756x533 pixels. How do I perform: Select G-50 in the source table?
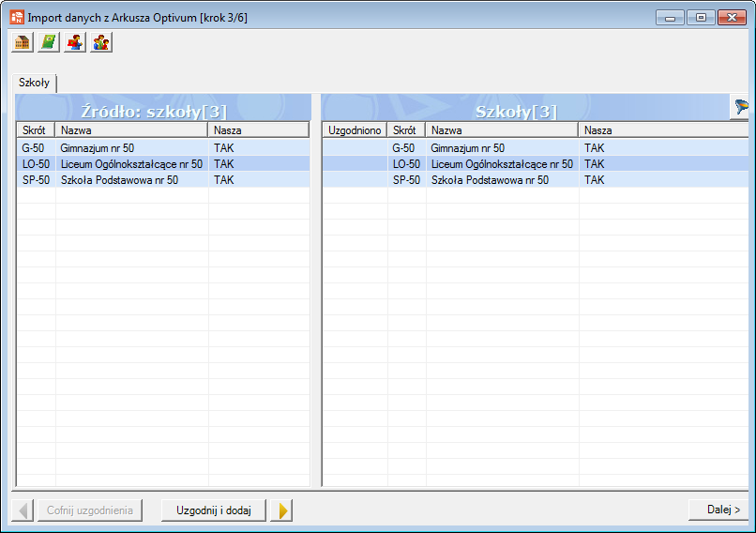click(33, 148)
